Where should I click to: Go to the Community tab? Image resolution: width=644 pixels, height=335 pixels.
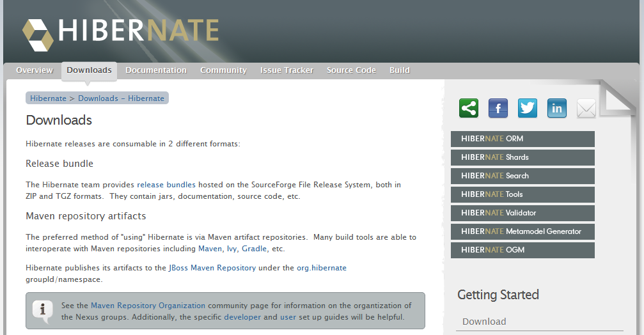pyautogui.click(x=223, y=70)
